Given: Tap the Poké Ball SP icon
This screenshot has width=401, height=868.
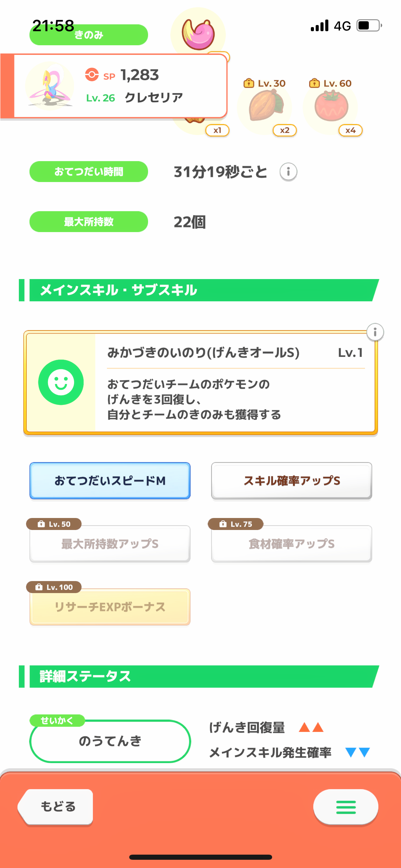Looking at the screenshot, I should (x=92, y=74).
